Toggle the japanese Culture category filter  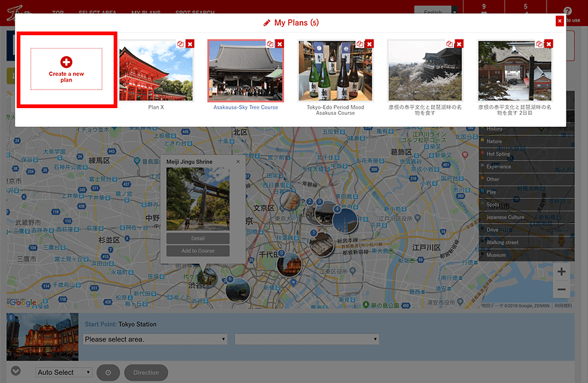[x=526, y=217]
